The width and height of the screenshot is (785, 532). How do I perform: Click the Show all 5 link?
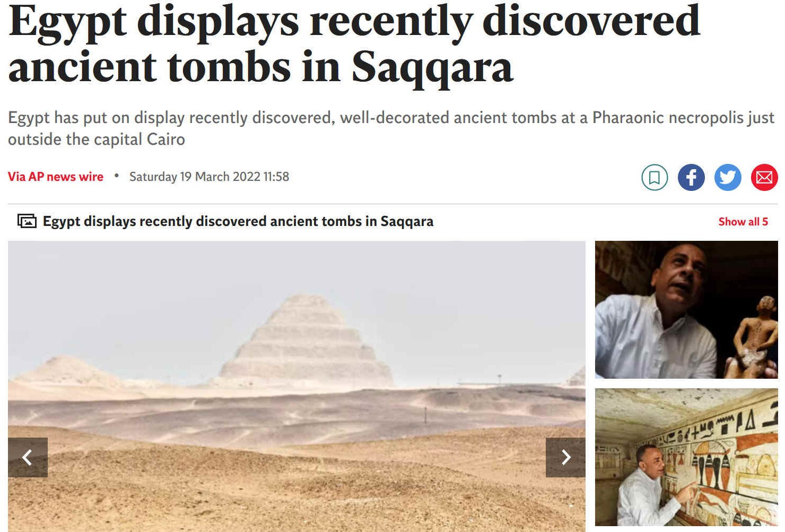click(743, 222)
